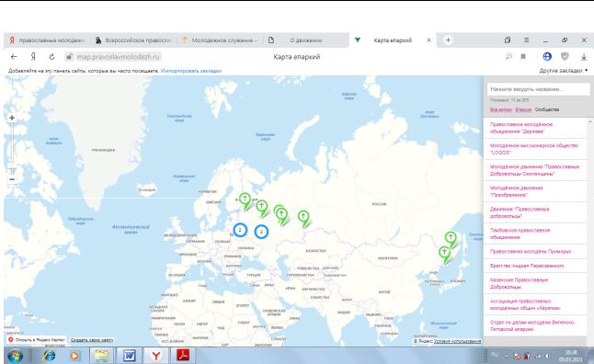
Task: Launch Internet Explorer from the taskbar
Action: tap(49, 356)
